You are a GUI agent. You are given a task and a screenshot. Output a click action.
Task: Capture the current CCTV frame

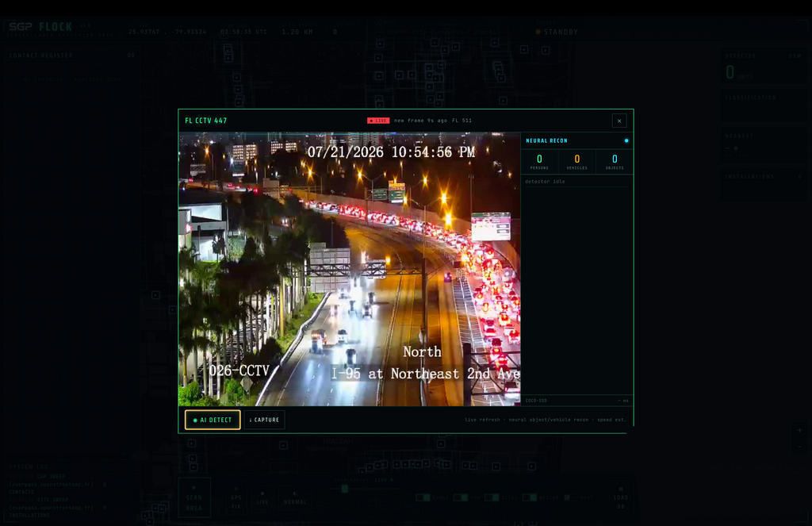click(x=264, y=420)
